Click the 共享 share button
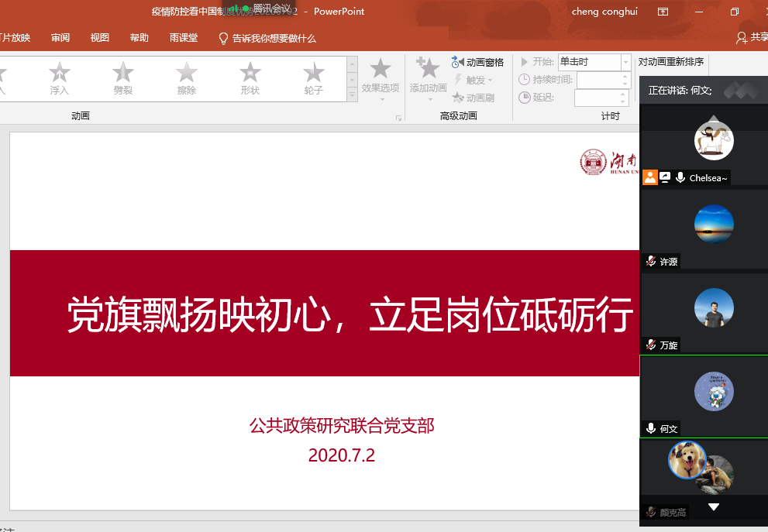768x532 pixels. click(753, 37)
